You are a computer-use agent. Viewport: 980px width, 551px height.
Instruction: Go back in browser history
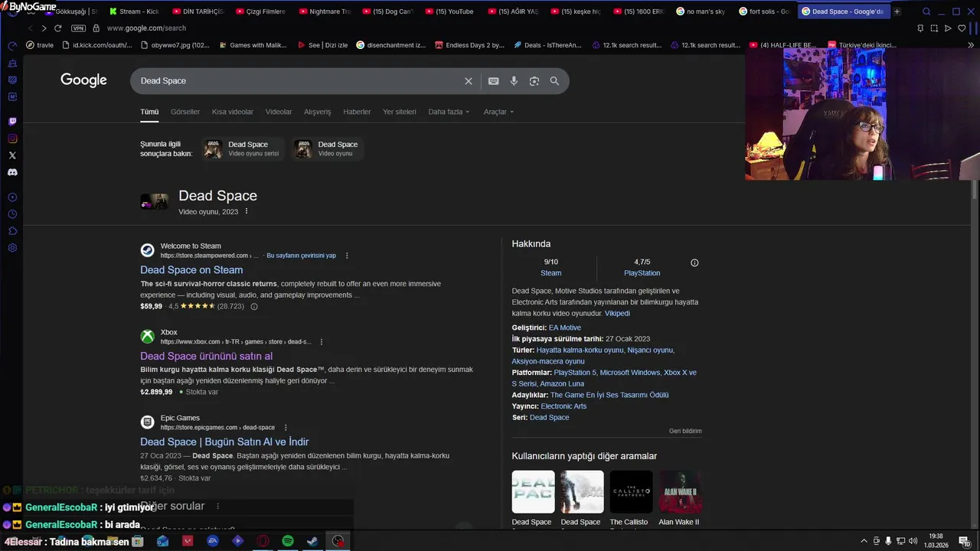31,28
